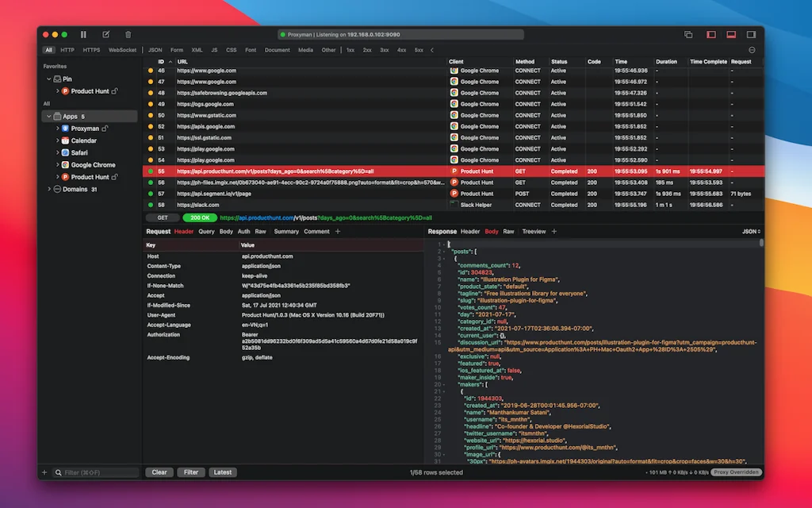Open the JSON format dropdown in the response pane

point(750,231)
